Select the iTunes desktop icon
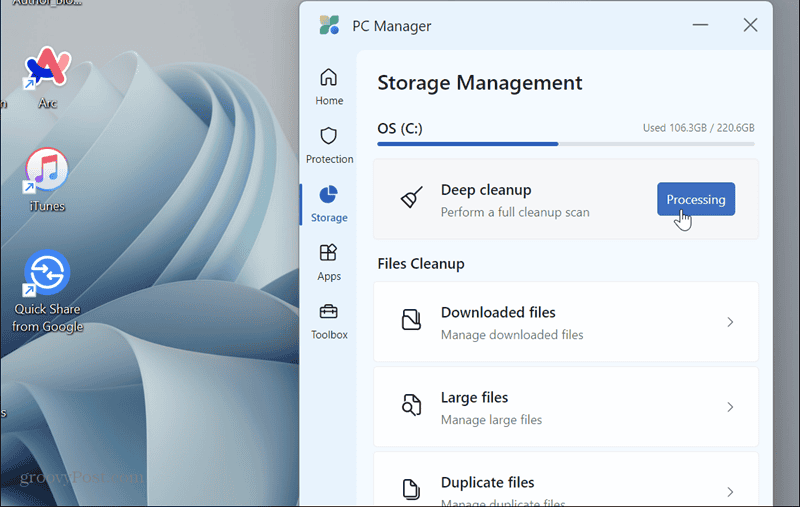The image size is (800, 507). (47, 180)
